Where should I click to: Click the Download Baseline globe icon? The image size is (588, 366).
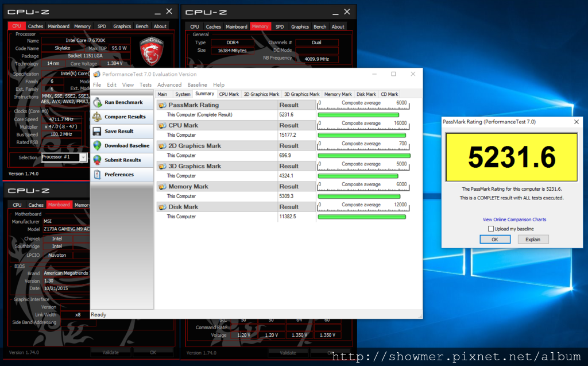[x=97, y=145]
